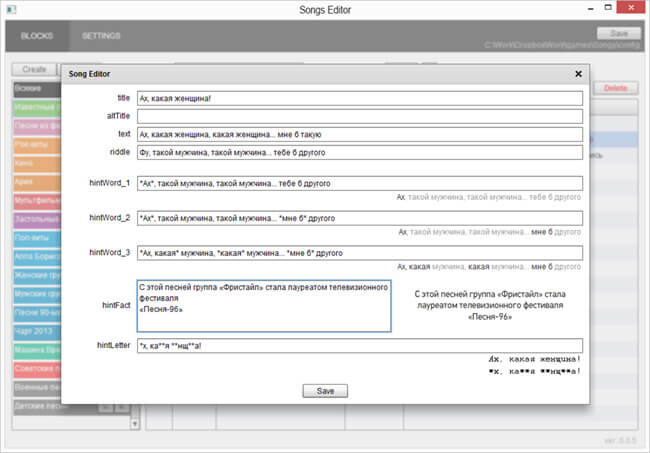
Task: Select the dark gray 'Всякие' block
Action: (x=37, y=89)
